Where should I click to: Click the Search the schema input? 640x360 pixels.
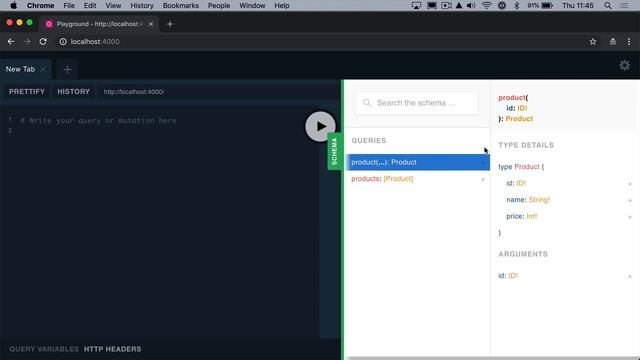[416, 103]
